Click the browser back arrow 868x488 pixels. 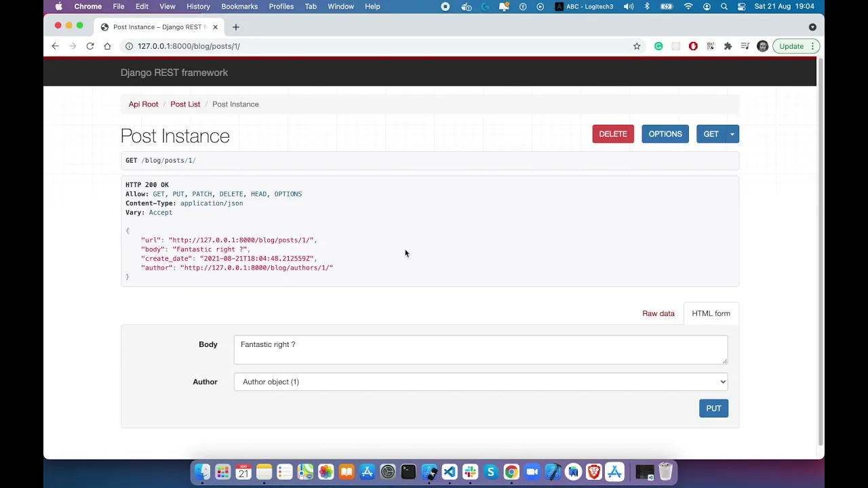point(55,46)
